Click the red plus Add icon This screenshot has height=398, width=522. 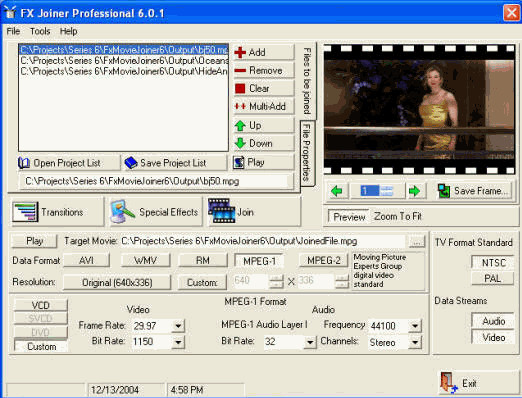pos(240,53)
